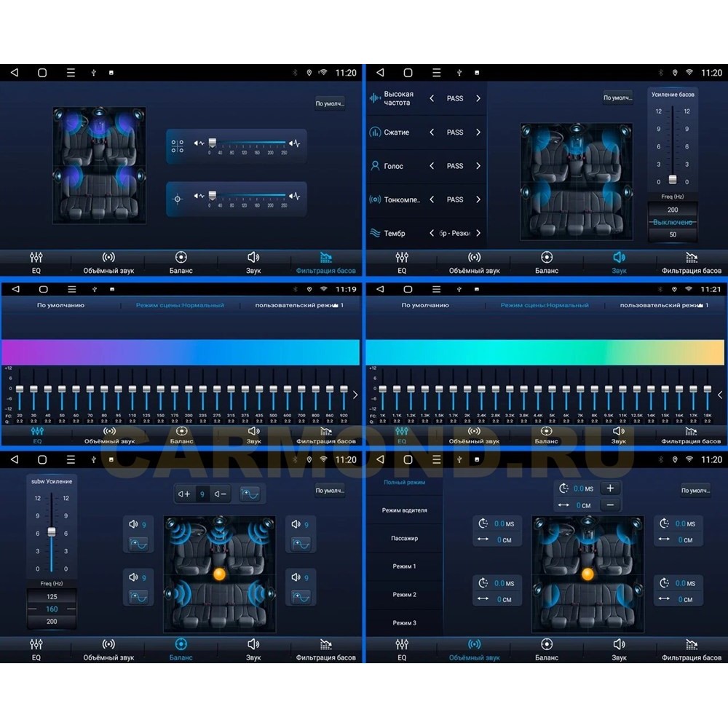
Task: Tap the front-left speaker volume icon on Баланс screen
Action: pyautogui.click(x=134, y=524)
